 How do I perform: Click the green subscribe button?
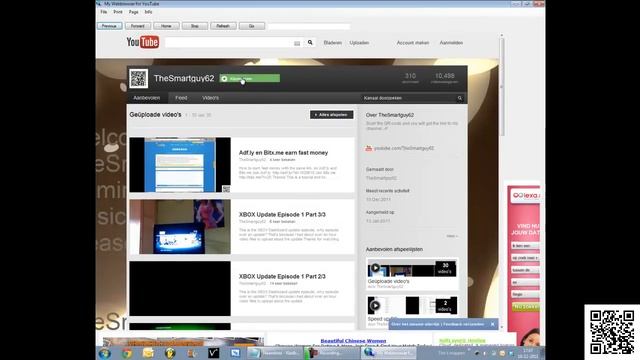pos(250,78)
